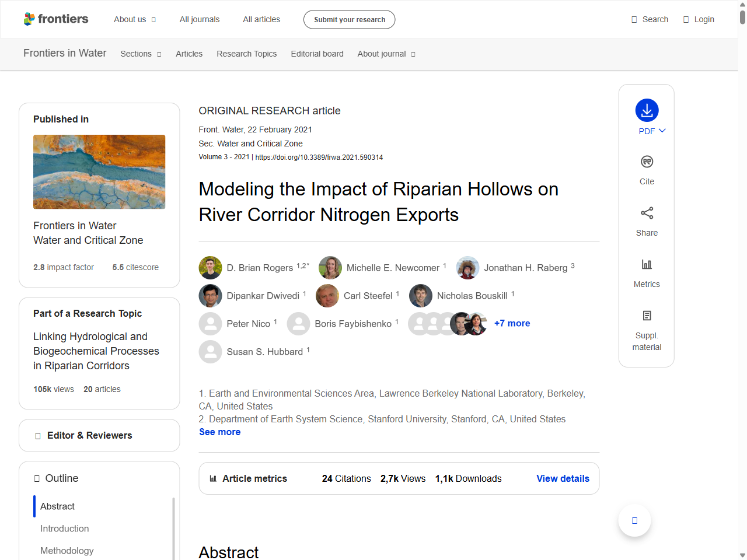Open the Share icon

pos(647,213)
